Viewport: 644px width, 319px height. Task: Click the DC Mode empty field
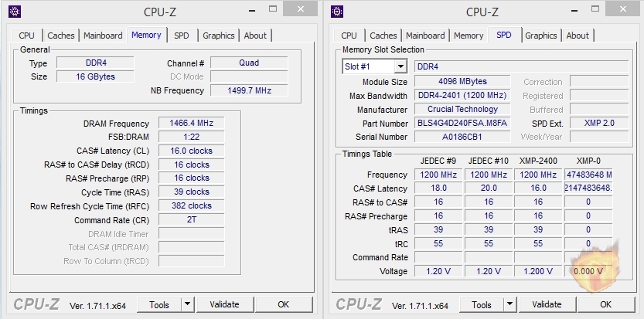point(249,76)
